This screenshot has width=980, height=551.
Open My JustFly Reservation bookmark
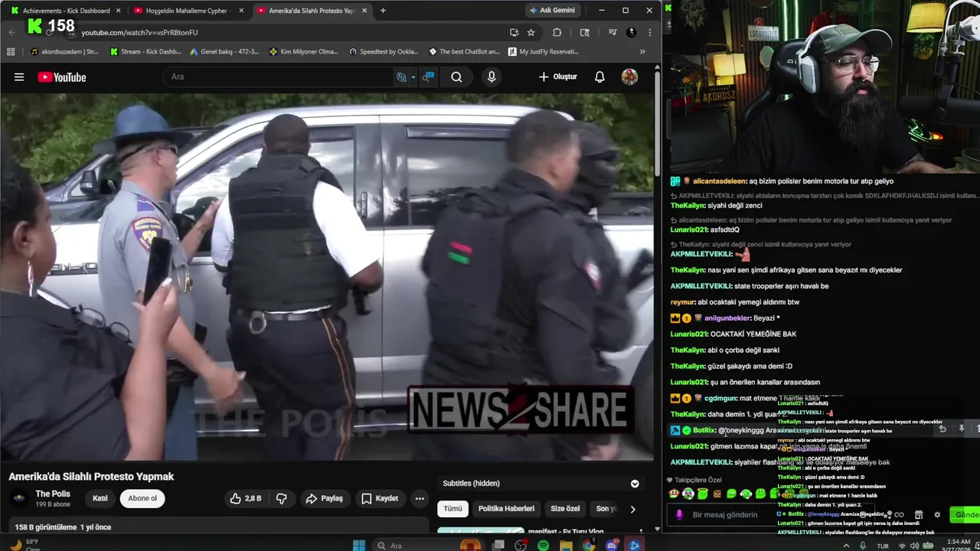click(x=542, y=51)
